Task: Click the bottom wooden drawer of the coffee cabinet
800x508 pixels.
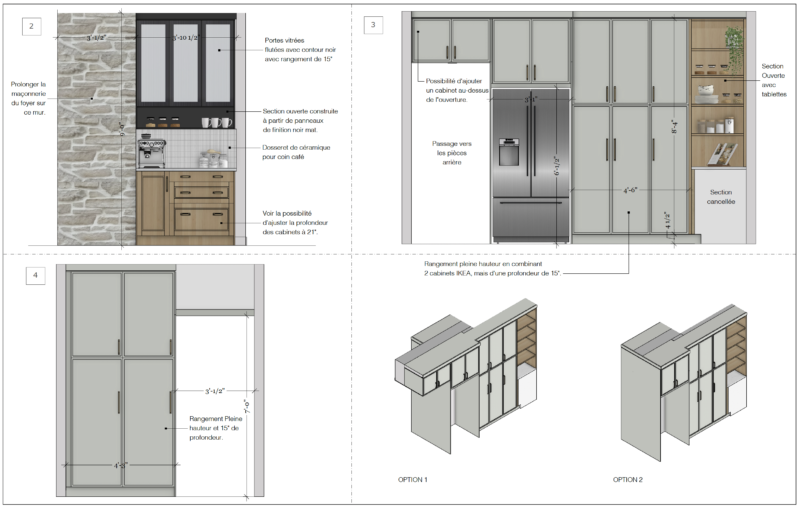Action: point(202,219)
